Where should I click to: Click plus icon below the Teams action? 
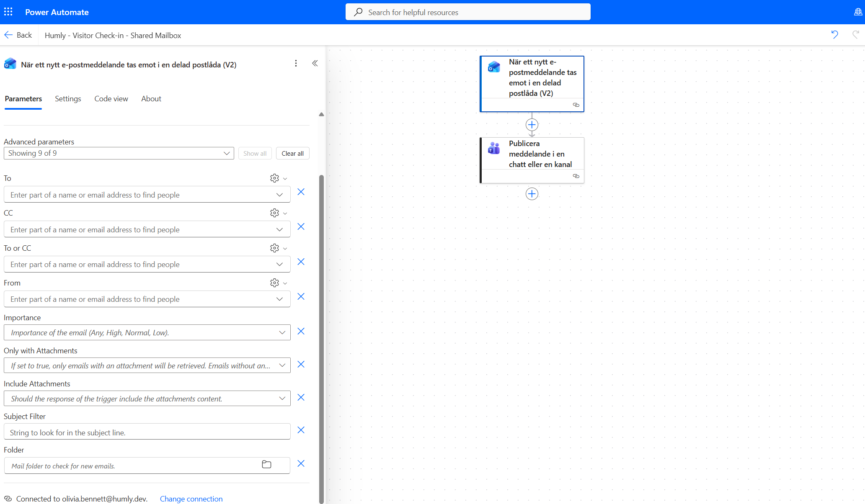click(x=532, y=194)
